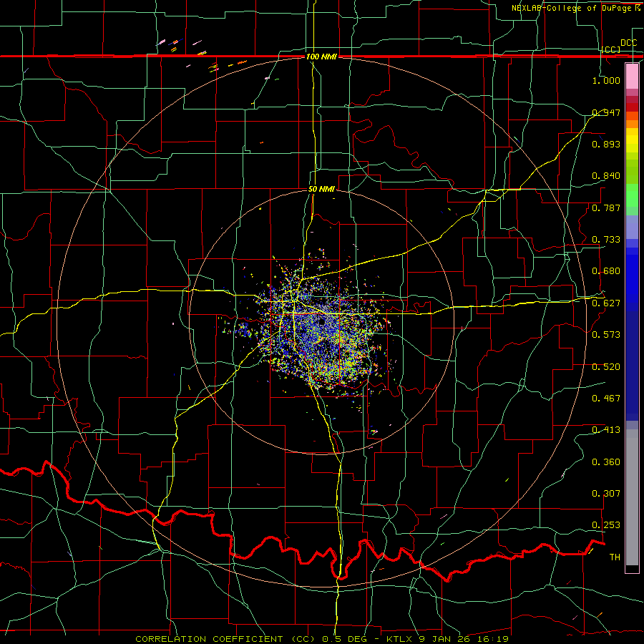Click the Correlation Coefficient KTLX caption at bottom
Screen dimensions: 644x644
pyautogui.click(x=322, y=639)
